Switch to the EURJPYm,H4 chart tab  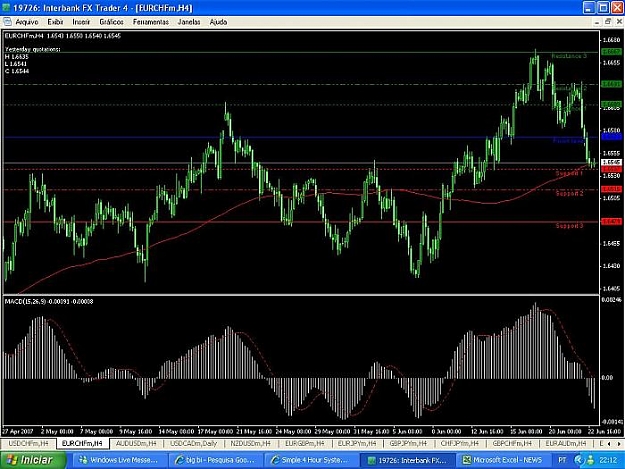(356, 443)
